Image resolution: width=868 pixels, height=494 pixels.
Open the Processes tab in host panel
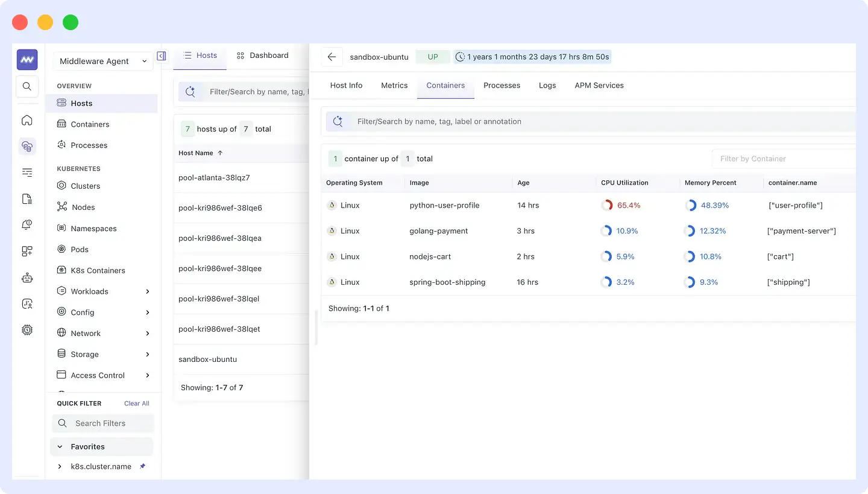point(502,86)
